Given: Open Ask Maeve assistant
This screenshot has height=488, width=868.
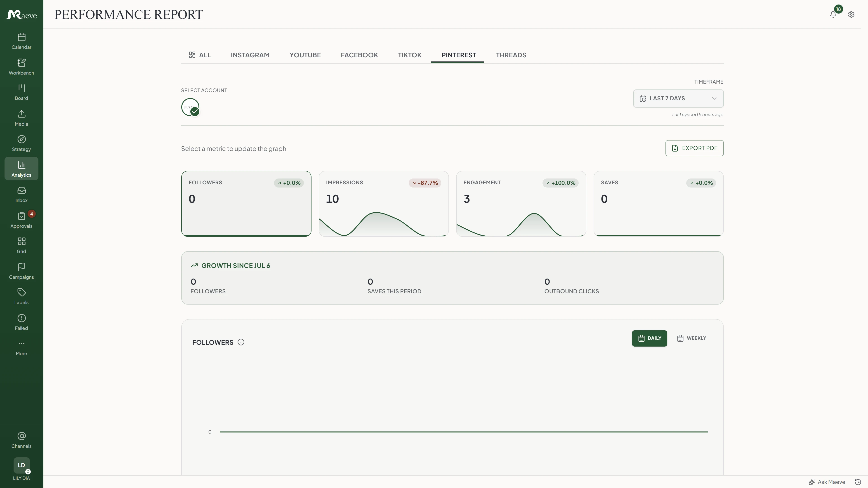Looking at the screenshot, I should point(827,482).
